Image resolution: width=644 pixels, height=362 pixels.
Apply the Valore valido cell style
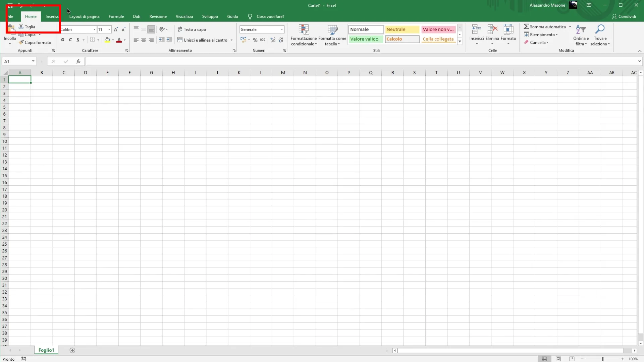(x=365, y=39)
